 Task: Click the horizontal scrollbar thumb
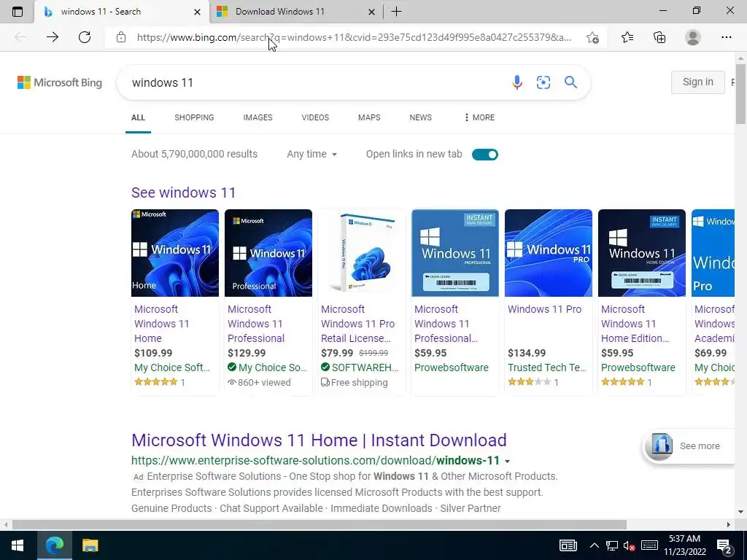320,524
